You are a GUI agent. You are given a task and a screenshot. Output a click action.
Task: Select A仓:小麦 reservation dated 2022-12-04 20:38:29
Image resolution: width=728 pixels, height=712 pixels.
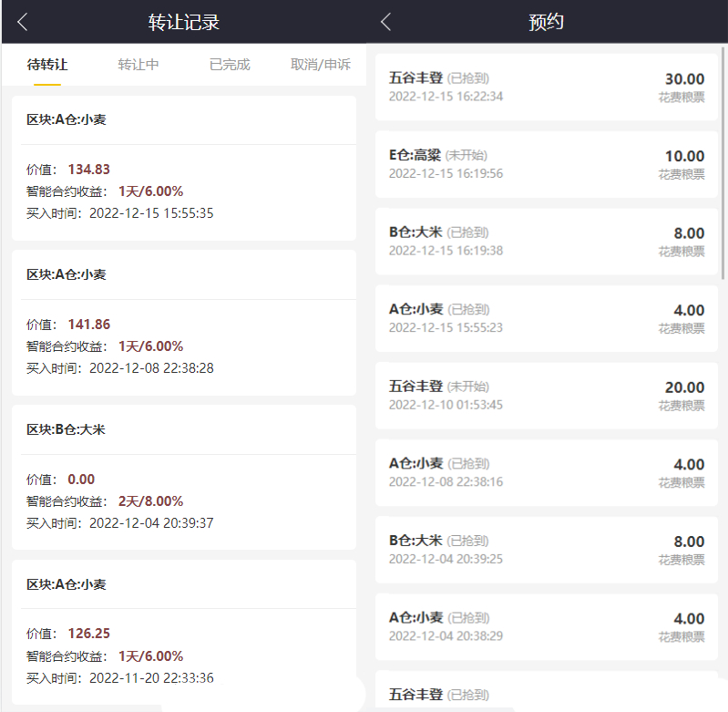click(547, 627)
